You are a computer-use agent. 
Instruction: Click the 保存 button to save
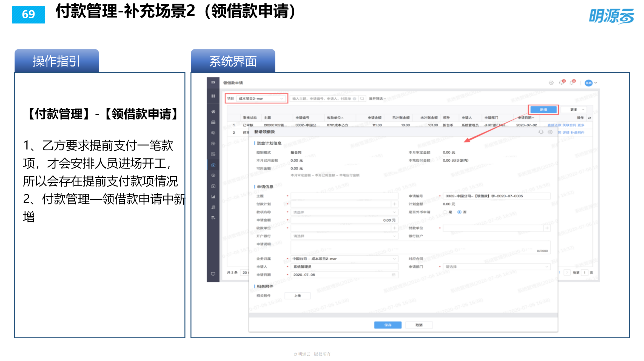tap(387, 325)
